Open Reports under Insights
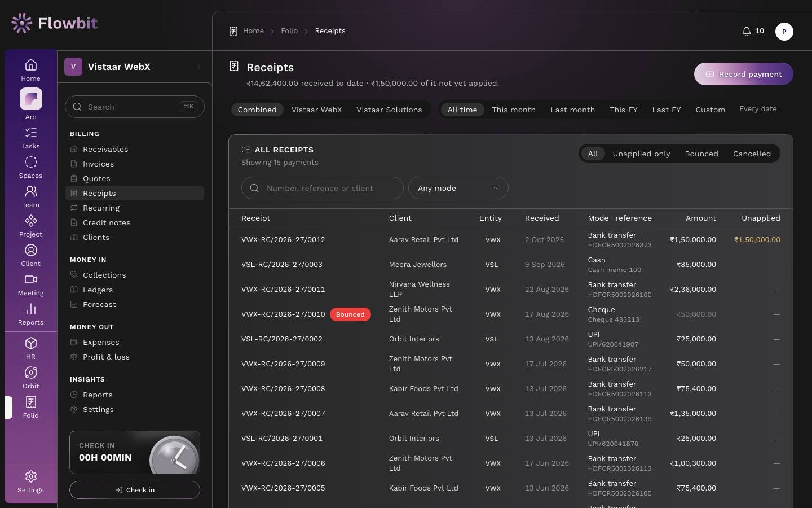812x508 pixels. point(135,395)
